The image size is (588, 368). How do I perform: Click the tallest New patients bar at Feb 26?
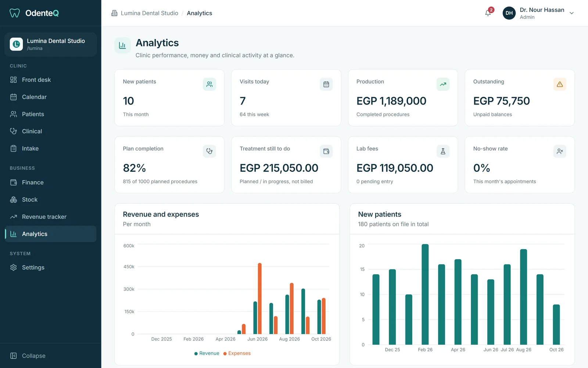[425, 294]
